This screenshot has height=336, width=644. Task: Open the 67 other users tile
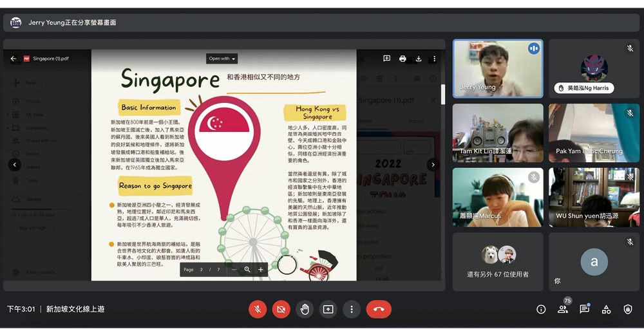tap(498, 262)
